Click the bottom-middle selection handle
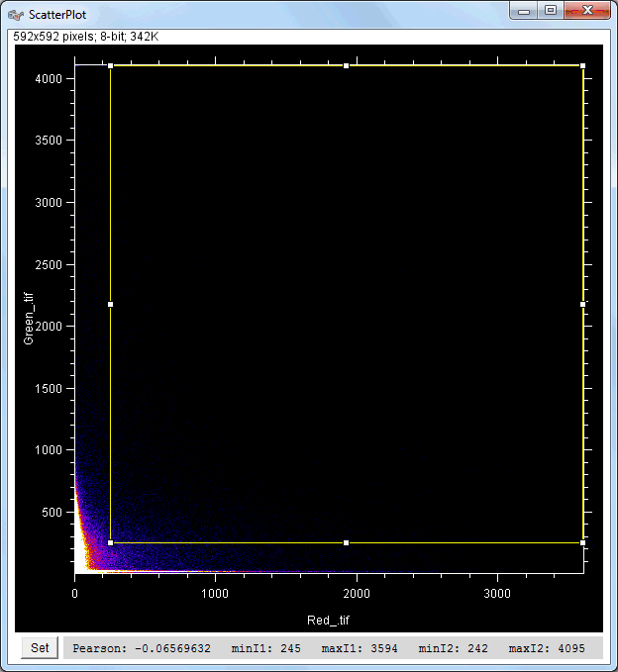Viewport: 618px width, 672px height. pos(346,543)
